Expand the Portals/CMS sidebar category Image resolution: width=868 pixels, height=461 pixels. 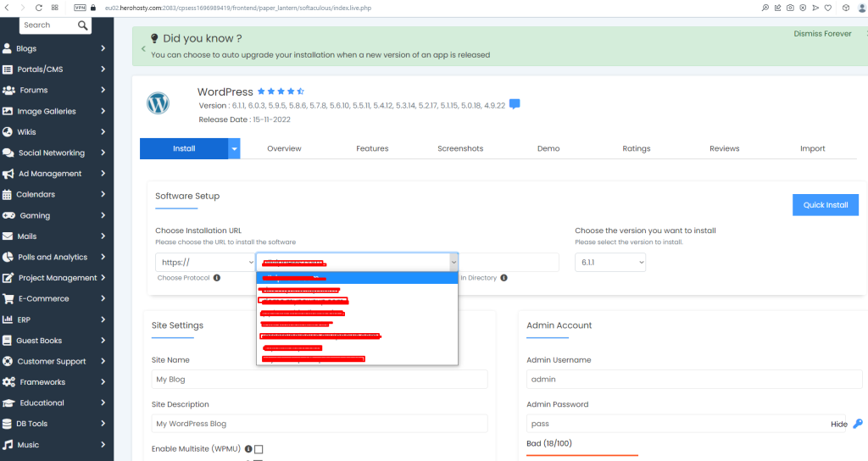(103, 69)
